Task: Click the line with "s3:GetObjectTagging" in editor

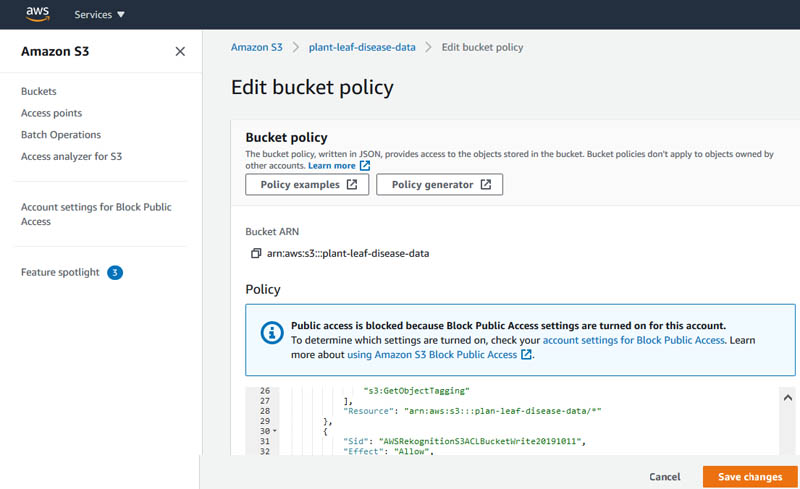Action: click(x=416, y=391)
